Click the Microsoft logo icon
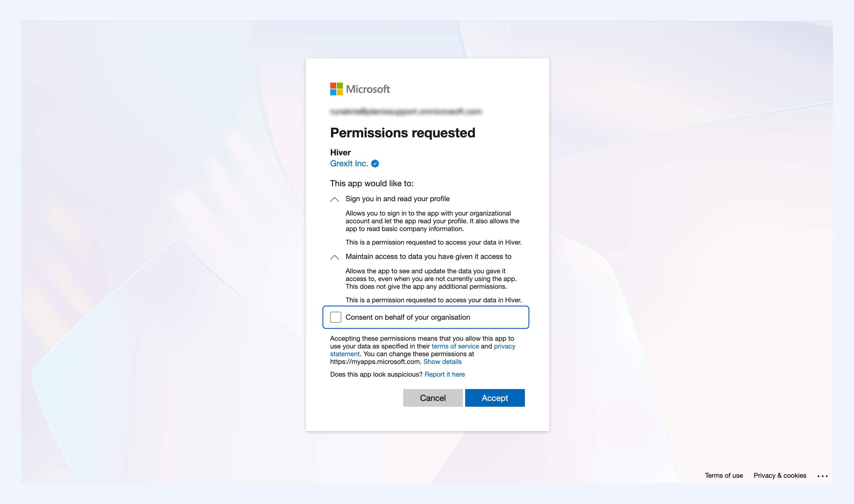The height and width of the screenshot is (504, 854). 336,89
